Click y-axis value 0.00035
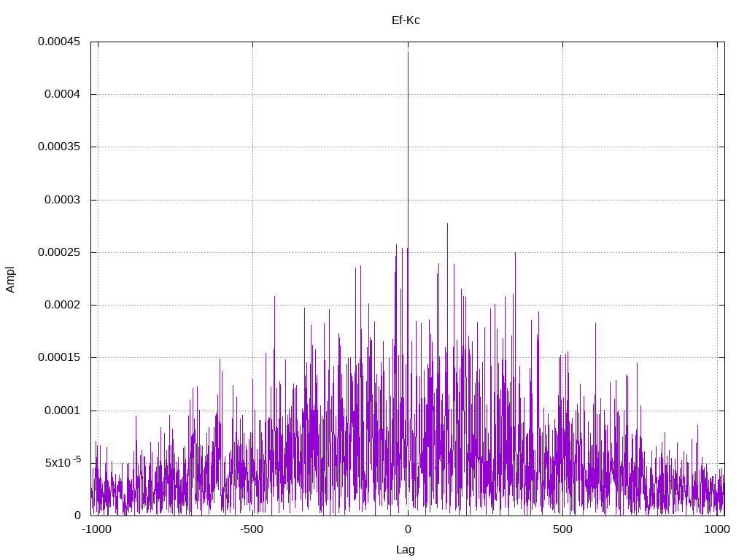747x560 pixels. 59,147
